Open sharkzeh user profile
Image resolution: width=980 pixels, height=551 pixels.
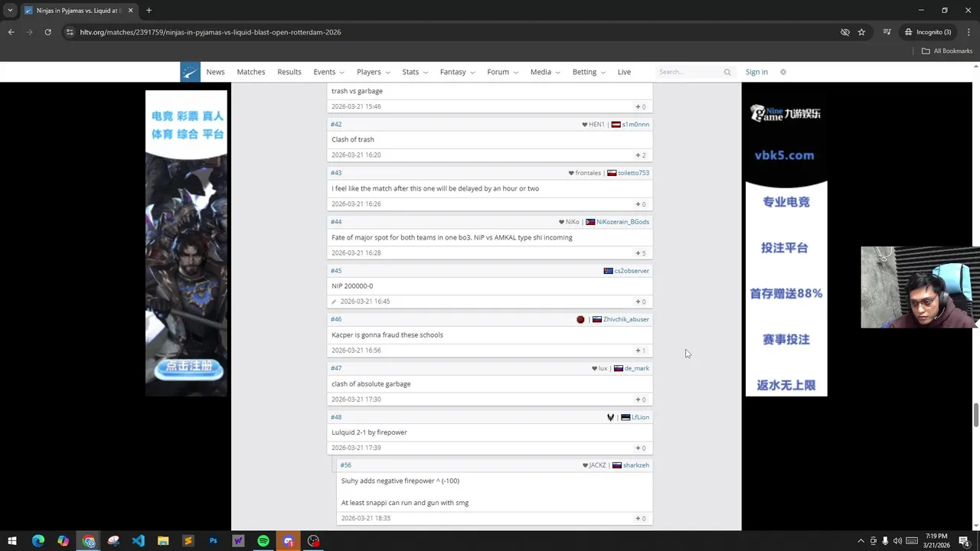636,465
